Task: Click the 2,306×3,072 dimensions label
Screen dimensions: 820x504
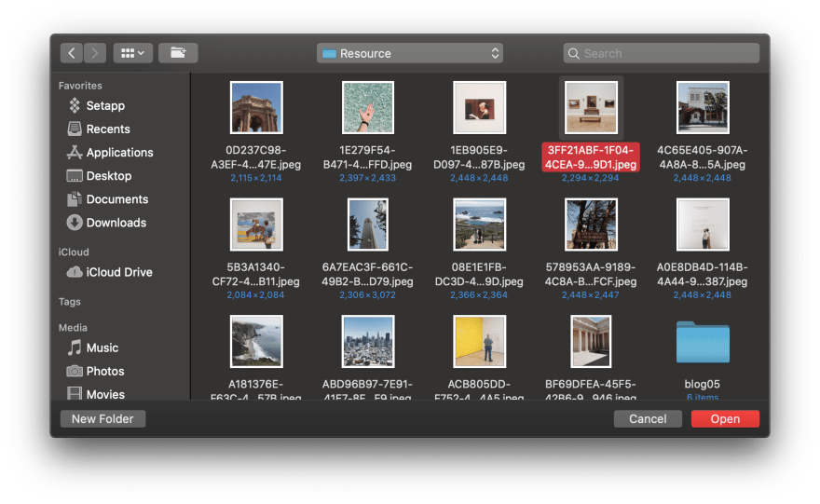Action: 368,295
